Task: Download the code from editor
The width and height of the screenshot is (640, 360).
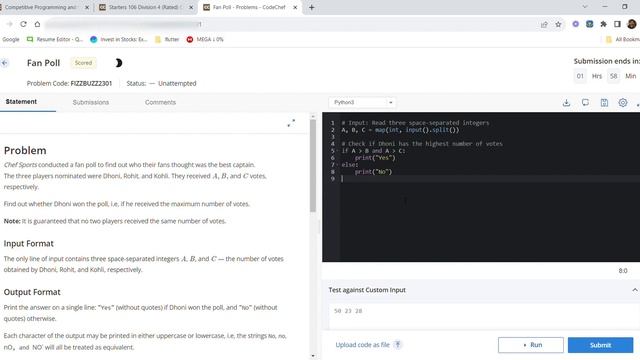Action: 566,103
